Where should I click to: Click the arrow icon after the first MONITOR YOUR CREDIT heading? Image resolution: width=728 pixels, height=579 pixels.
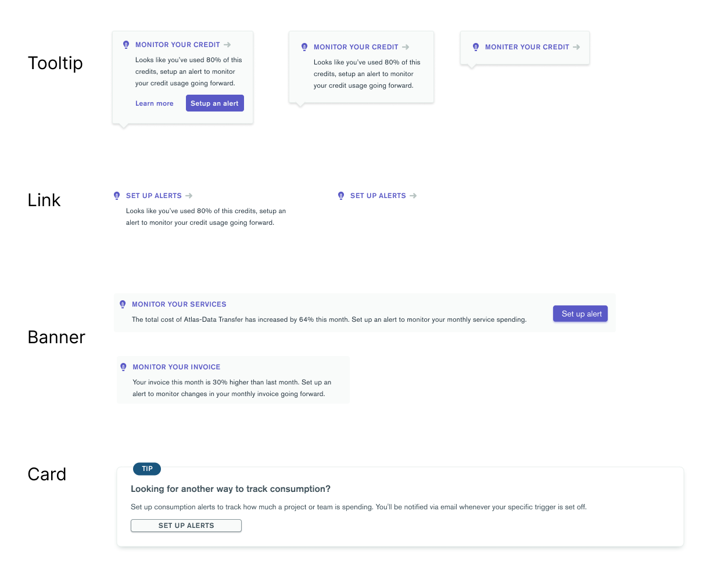point(227,44)
